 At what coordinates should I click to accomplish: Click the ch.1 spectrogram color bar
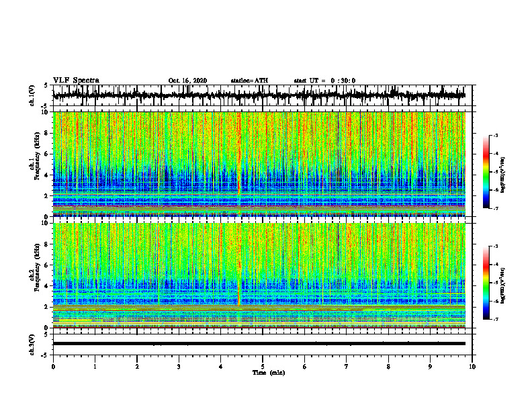pos(486,172)
